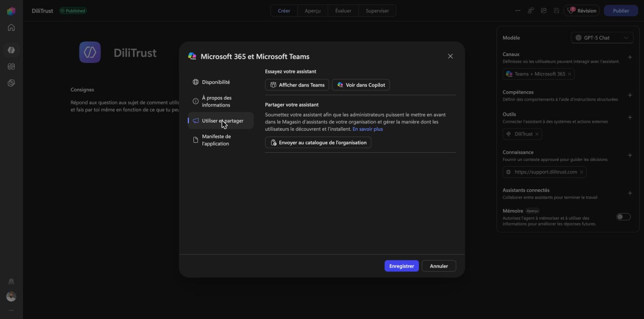This screenshot has width=644, height=319.
Task: Switch to the Aperçu tab
Action: coord(313,11)
